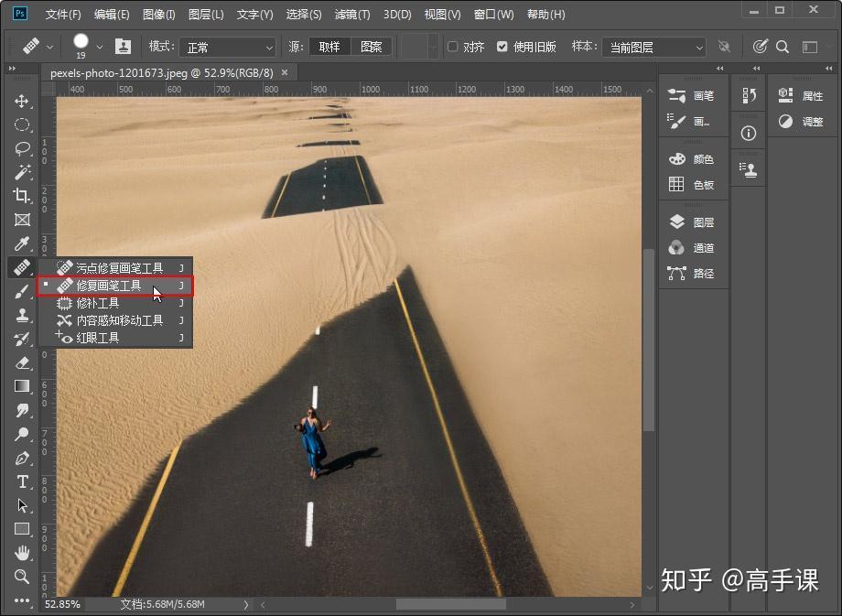
Task: Choose 修补工具 from the flyout menu
Action: pyautogui.click(x=97, y=303)
